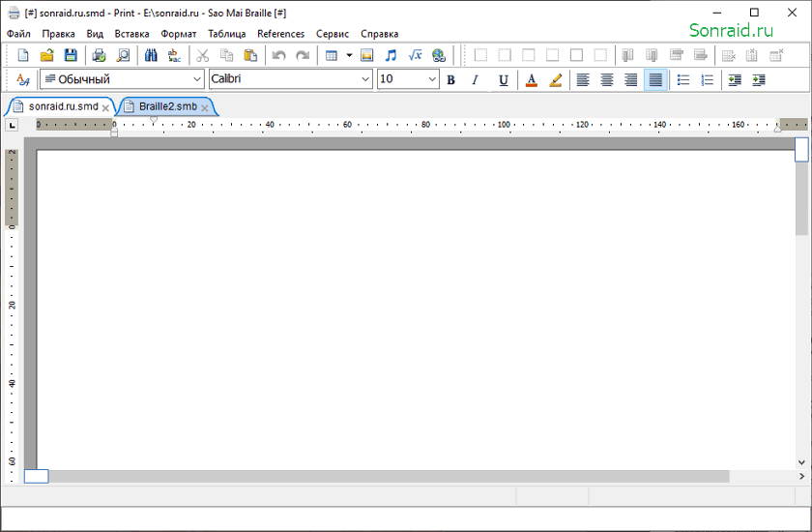This screenshot has width=812, height=532.
Task: Toggle the bulleted list
Action: pyautogui.click(x=683, y=79)
